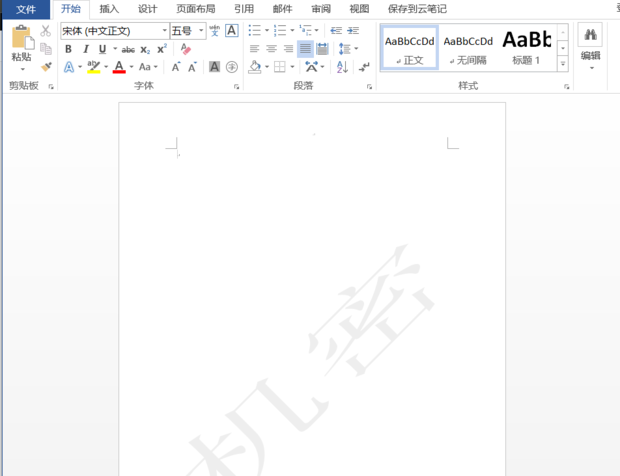Image resolution: width=620 pixels, height=476 pixels.
Task: Align text left
Action: 254,49
